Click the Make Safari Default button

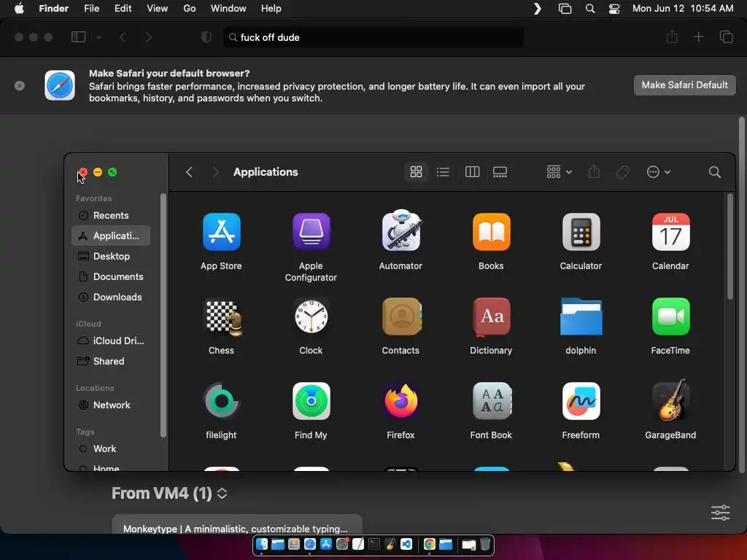pyautogui.click(x=684, y=85)
